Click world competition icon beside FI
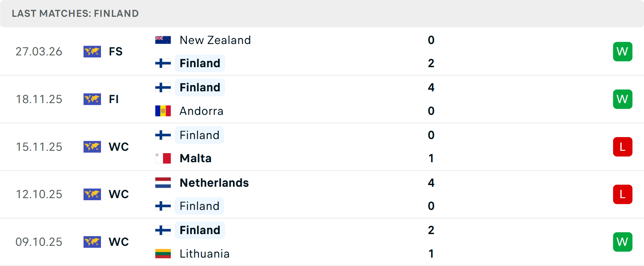The height and width of the screenshot is (266, 644). [x=92, y=99]
